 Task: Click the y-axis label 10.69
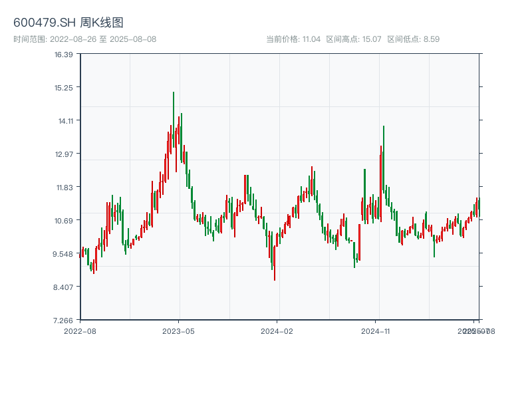click(64, 221)
